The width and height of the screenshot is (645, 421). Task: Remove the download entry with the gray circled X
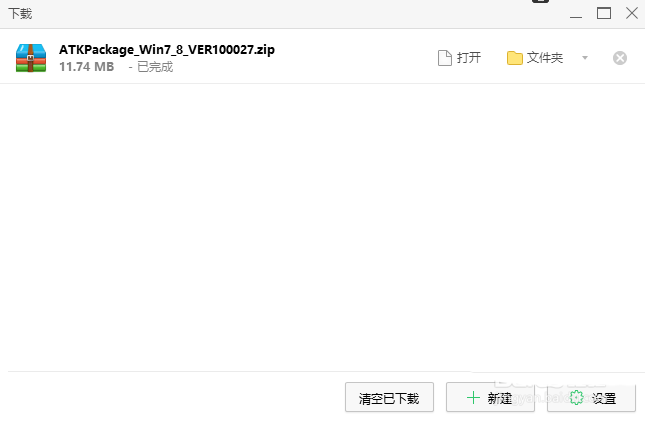click(x=620, y=58)
